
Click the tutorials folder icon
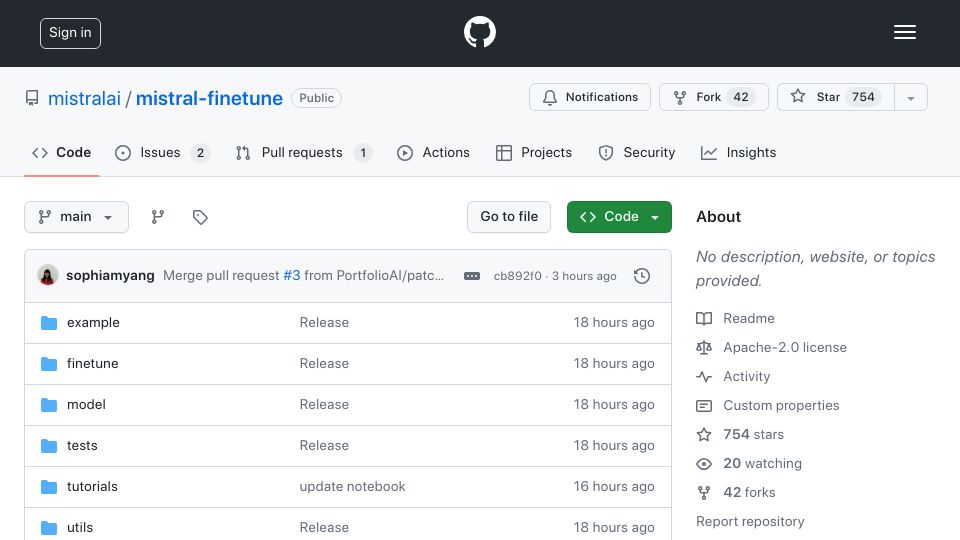click(x=49, y=487)
